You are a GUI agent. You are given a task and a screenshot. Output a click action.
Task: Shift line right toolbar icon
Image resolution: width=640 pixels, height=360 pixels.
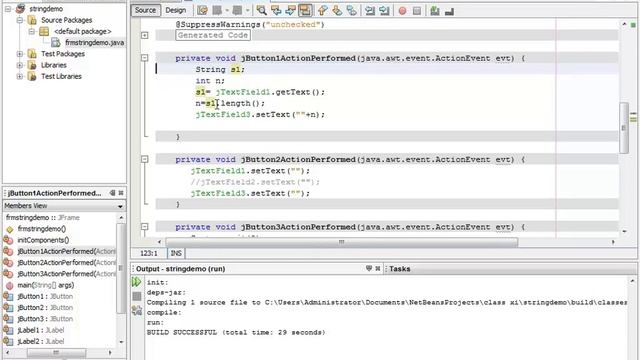tap(384, 11)
